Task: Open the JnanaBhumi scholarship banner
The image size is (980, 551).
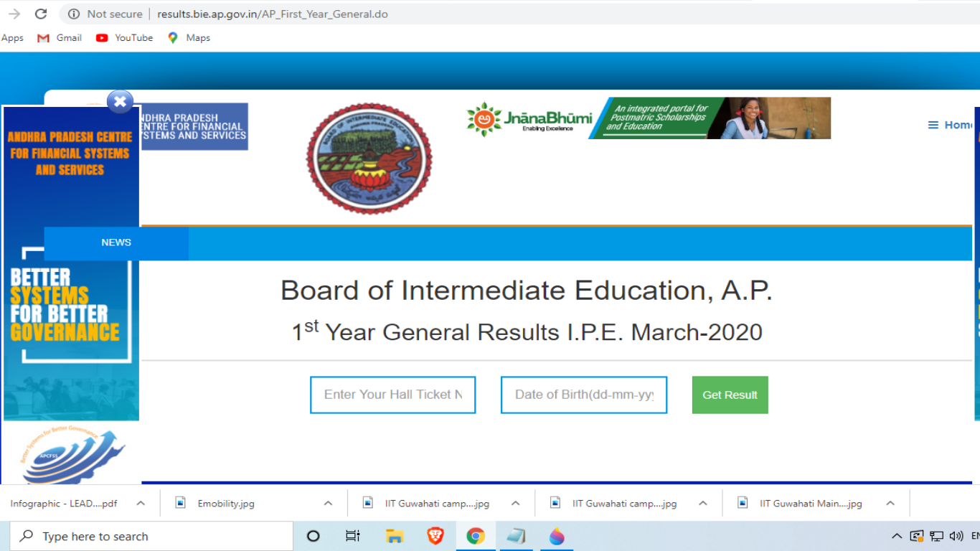Action: click(649, 118)
